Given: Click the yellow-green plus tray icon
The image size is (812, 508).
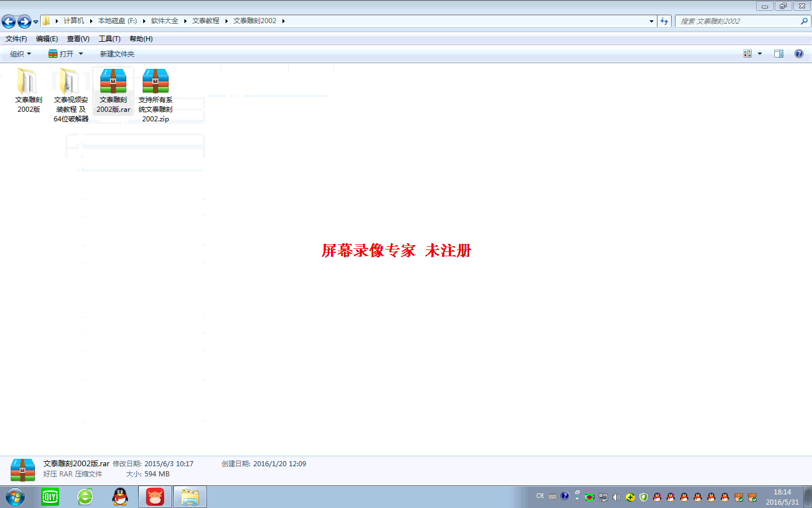Looking at the screenshot, I should pyautogui.click(x=630, y=497).
